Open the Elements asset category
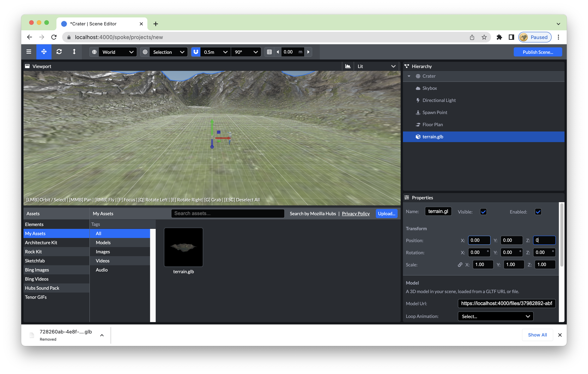This screenshot has height=374, width=588. [x=56, y=224]
